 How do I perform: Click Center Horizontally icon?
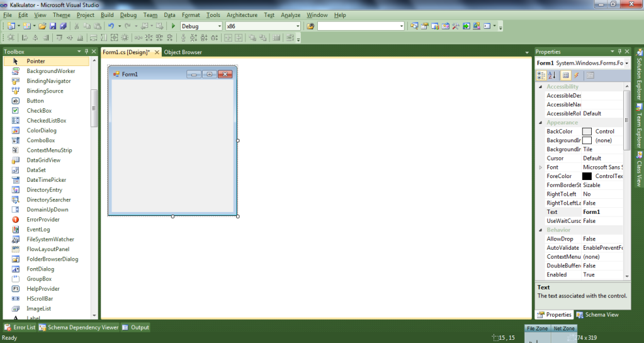[x=227, y=38]
